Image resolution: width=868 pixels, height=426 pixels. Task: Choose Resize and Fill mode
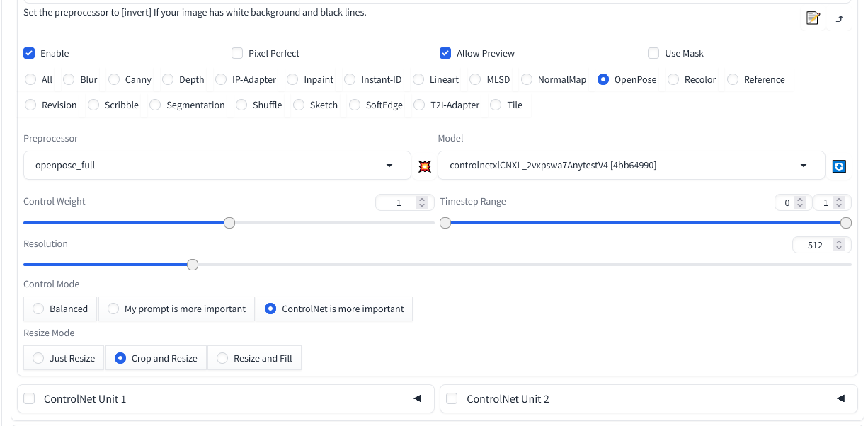pos(222,358)
